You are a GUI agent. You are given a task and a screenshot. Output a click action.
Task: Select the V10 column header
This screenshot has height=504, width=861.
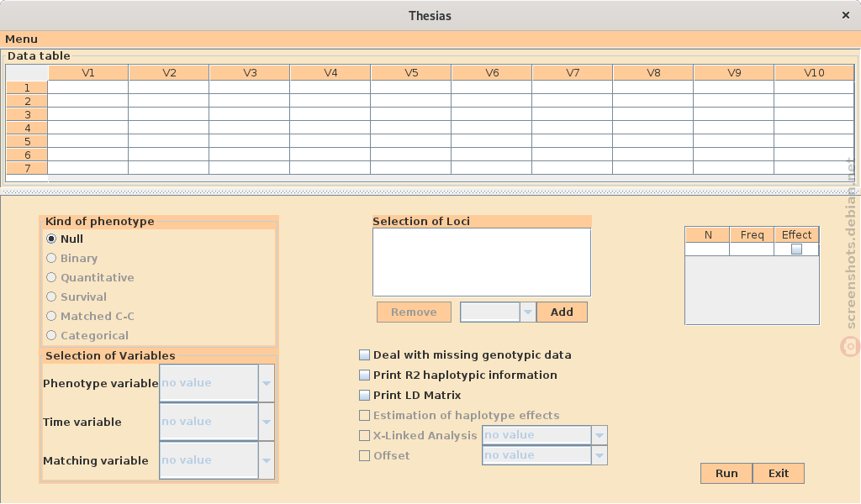(x=814, y=73)
